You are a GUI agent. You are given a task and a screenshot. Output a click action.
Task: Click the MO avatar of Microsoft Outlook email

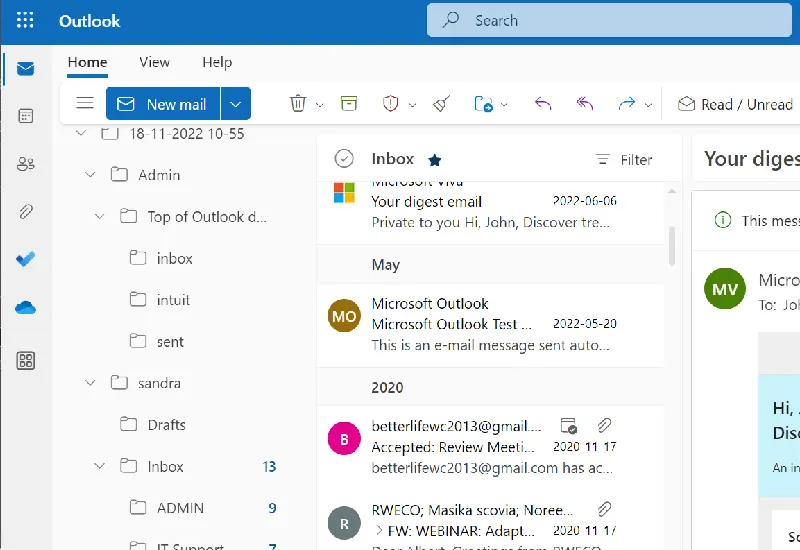pyautogui.click(x=344, y=315)
